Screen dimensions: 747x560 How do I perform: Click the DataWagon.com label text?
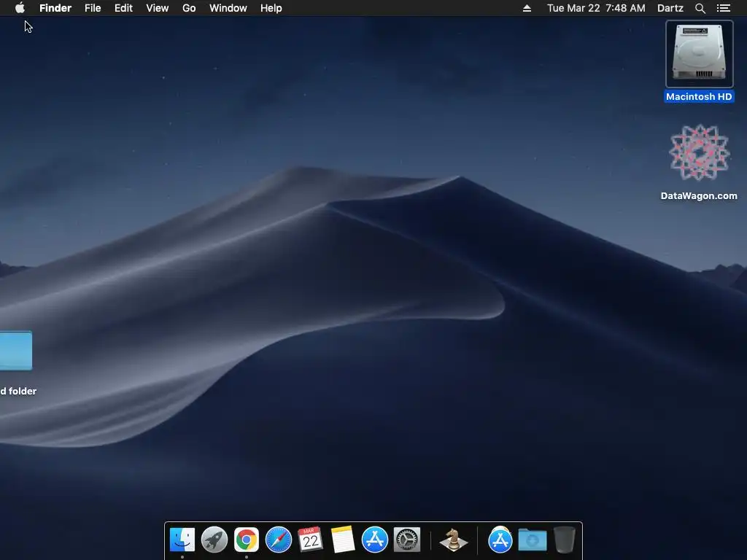tap(699, 195)
